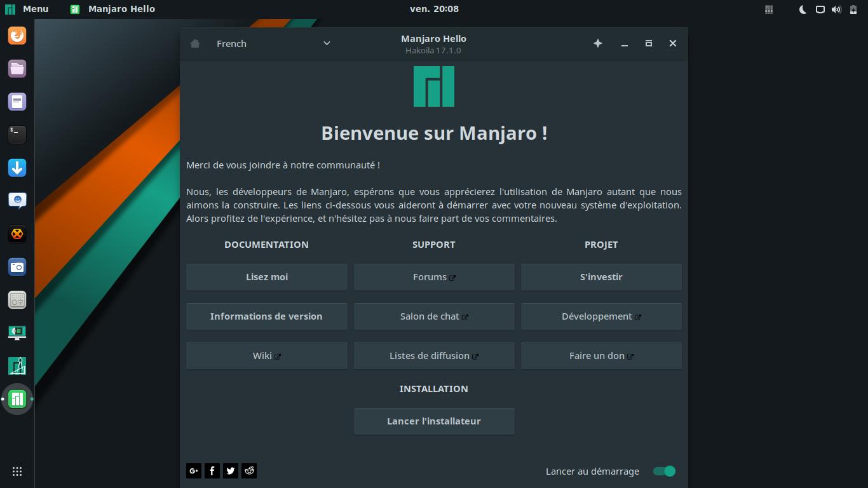Screen dimensions: 868x488
Task: Toggle the Lancer au démarrage switch
Action: click(x=664, y=471)
